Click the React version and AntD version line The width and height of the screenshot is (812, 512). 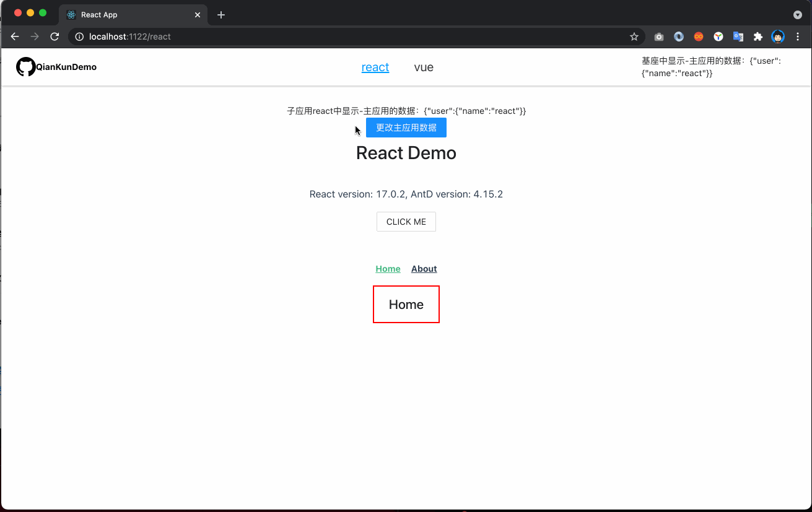click(406, 194)
